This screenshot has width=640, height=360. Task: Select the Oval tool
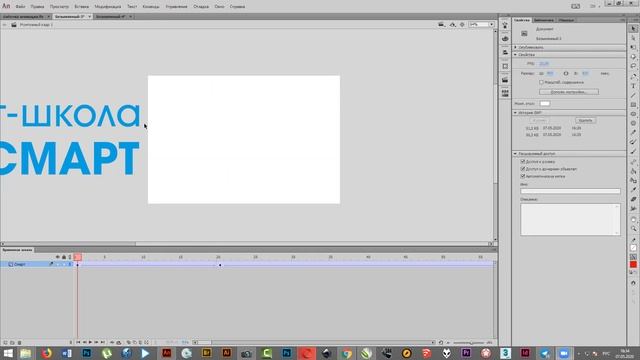pyautogui.click(x=633, y=114)
